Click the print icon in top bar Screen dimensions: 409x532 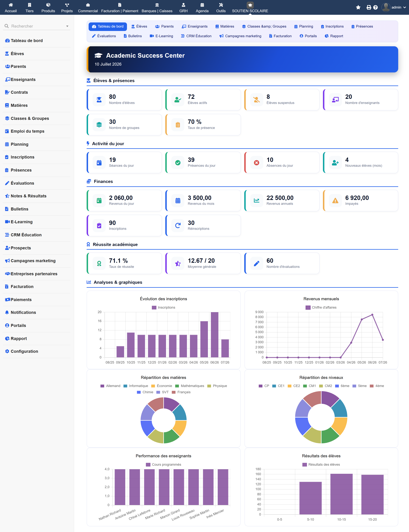pyautogui.click(x=369, y=7)
